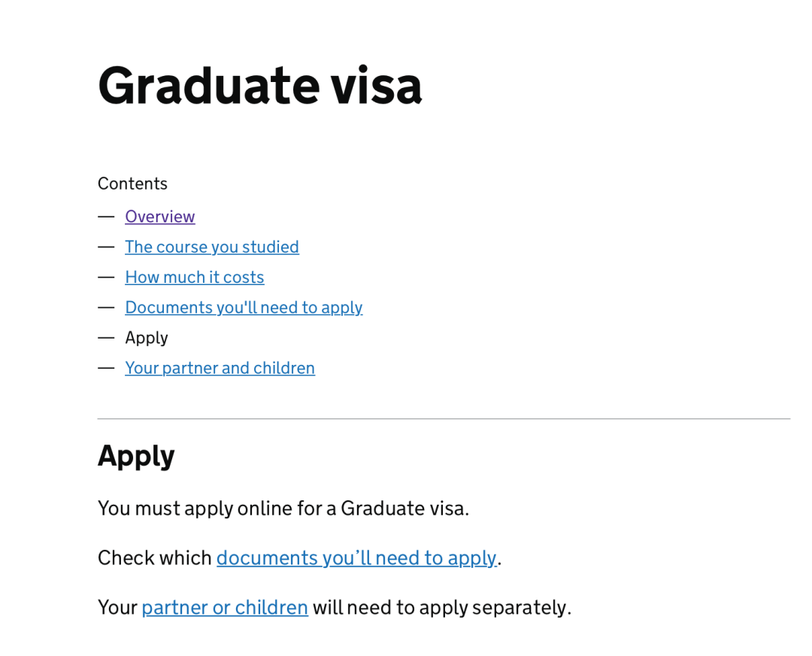The width and height of the screenshot is (812, 656).
Task: Open Documents you'll need to apply contents link
Action: click(244, 308)
